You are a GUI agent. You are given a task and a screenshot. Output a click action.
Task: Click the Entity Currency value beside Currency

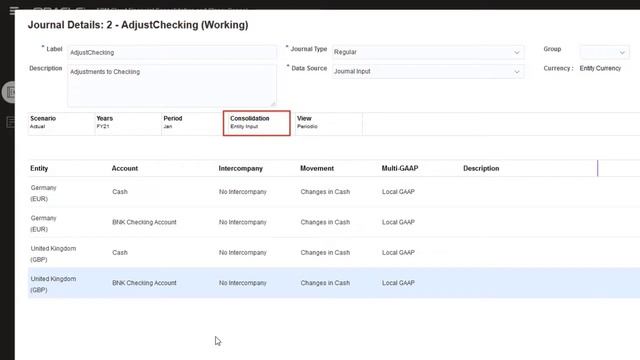[600, 68]
